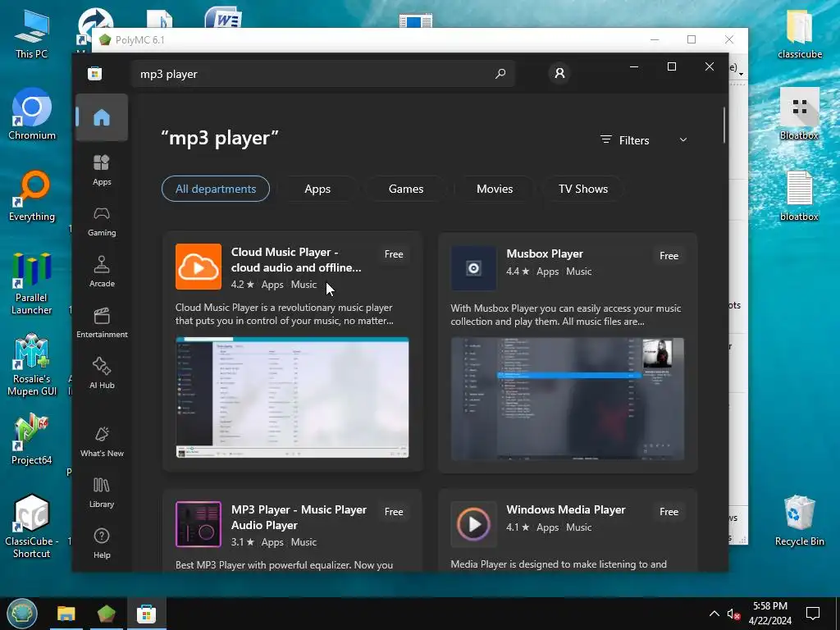Click the Musbox Player app icon
The image size is (840, 630).
(473, 268)
